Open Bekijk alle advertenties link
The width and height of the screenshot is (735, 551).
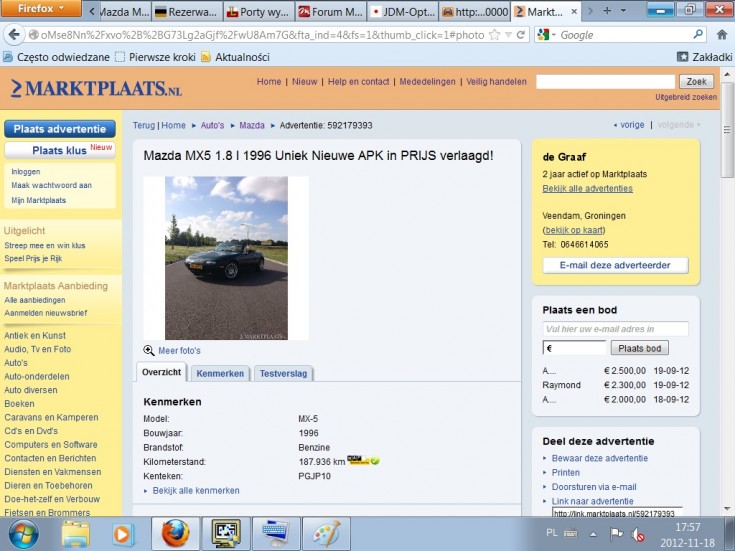587,189
